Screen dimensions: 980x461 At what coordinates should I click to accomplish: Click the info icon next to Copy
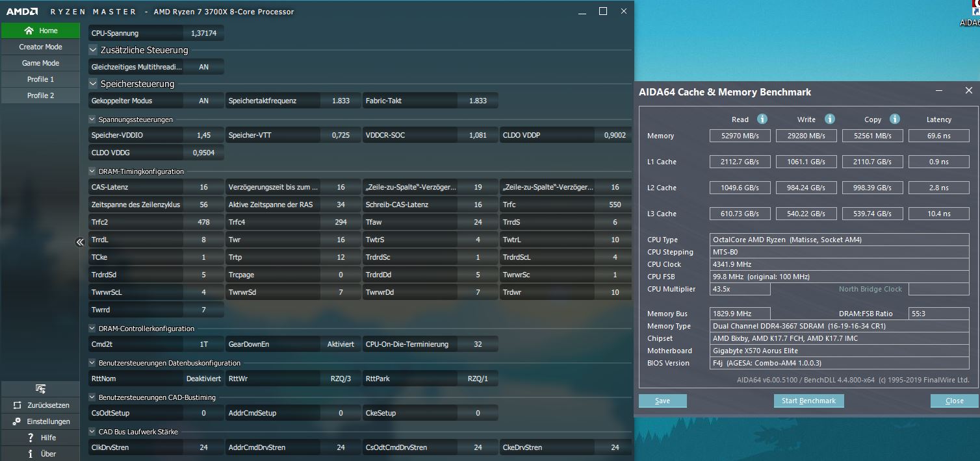(x=895, y=119)
